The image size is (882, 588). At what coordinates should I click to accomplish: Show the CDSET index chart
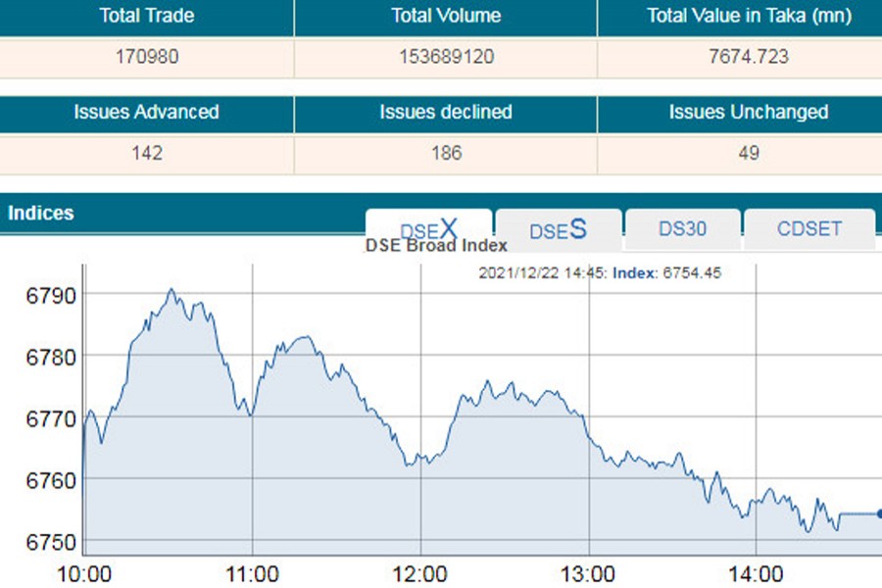coord(808,229)
